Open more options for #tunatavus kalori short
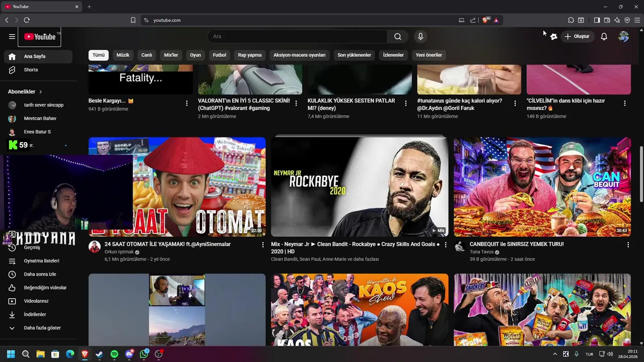The height and width of the screenshot is (362, 644). [x=515, y=103]
